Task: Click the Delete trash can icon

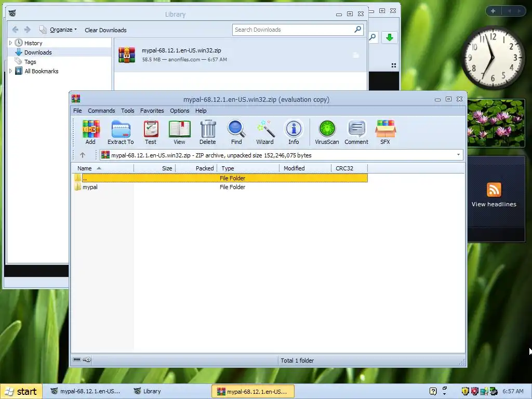Action: (208, 132)
